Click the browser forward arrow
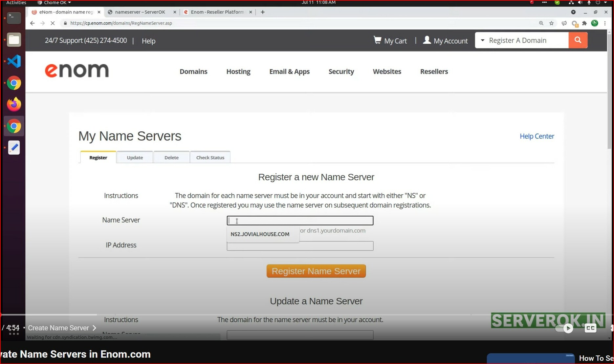This screenshot has height=364, width=614. pos(42,23)
